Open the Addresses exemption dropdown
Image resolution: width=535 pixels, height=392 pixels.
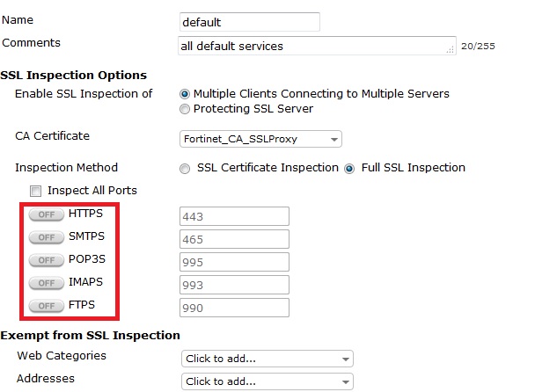pyautogui.click(x=267, y=381)
